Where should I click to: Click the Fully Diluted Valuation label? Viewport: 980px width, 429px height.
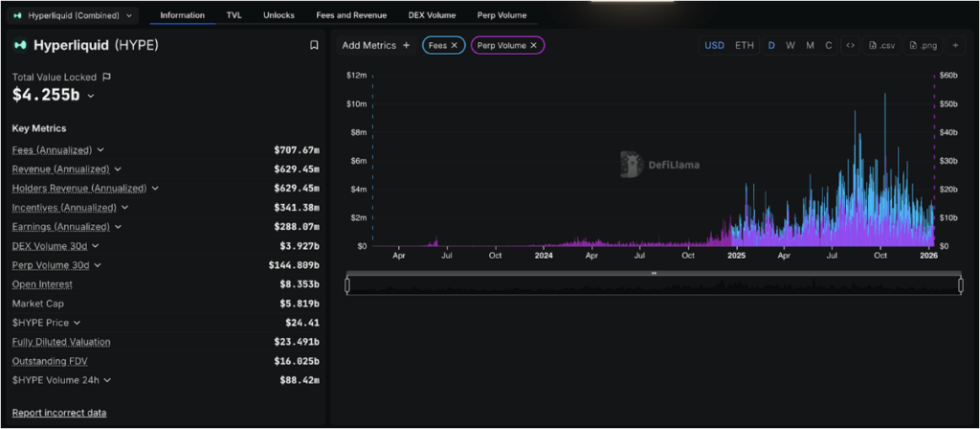(x=61, y=342)
